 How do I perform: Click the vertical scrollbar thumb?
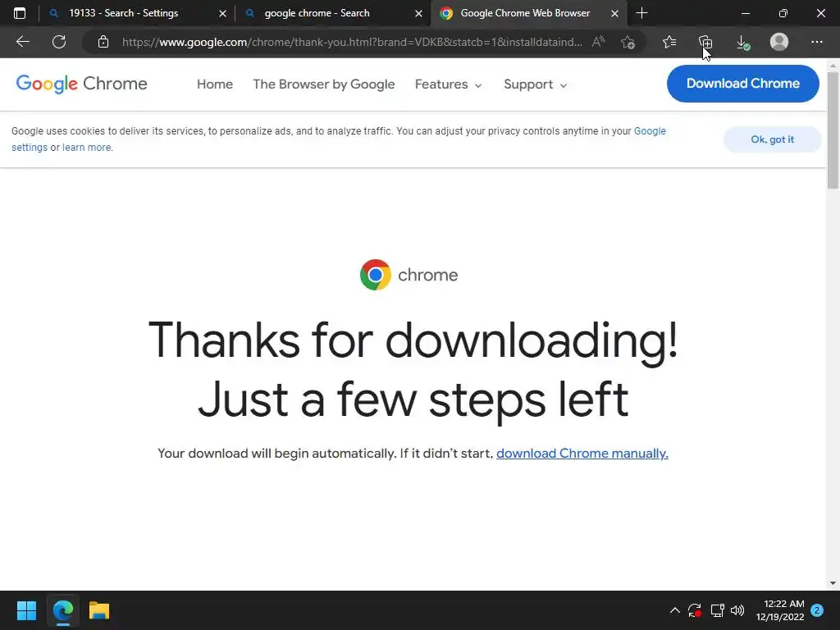[x=833, y=130]
